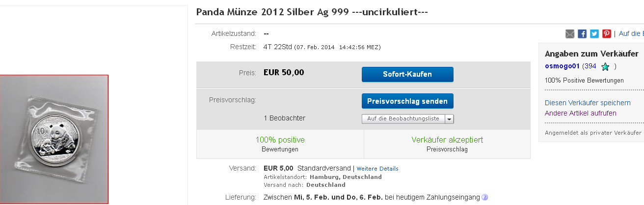Screen dimensions: 644x205
Task: Open seller profile osmogo01
Action: coord(563,66)
